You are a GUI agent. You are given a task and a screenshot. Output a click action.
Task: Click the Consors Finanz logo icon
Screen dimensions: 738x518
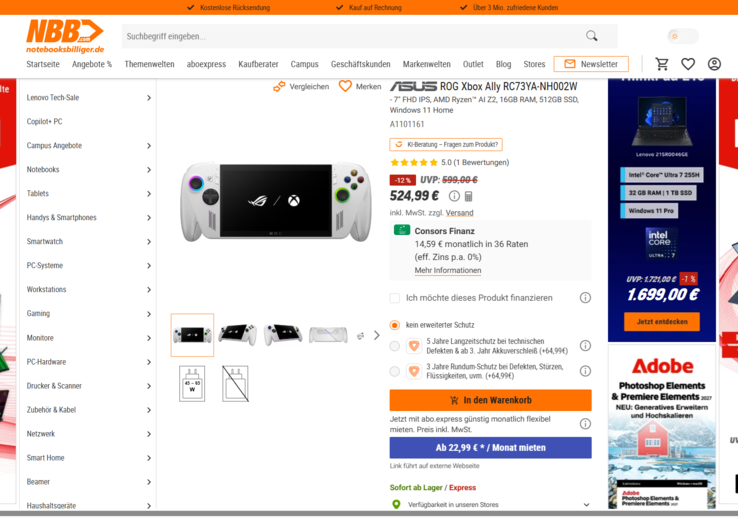pyautogui.click(x=401, y=230)
